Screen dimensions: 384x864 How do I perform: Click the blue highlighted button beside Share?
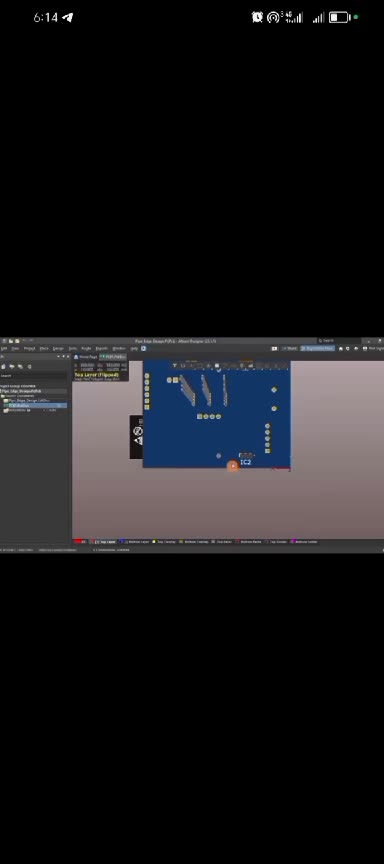(x=318, y=348)
